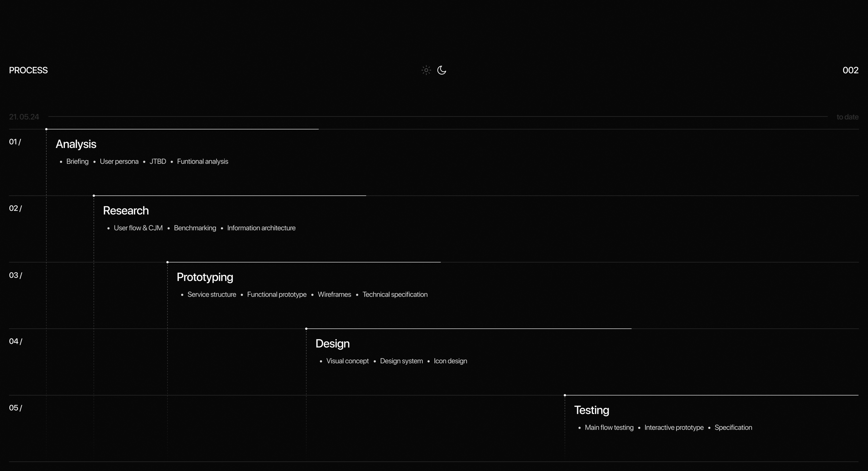The width and height of the screenshot is (868, 471).
Task: Switch to light mode sun icon
Action: coord(426,70)
